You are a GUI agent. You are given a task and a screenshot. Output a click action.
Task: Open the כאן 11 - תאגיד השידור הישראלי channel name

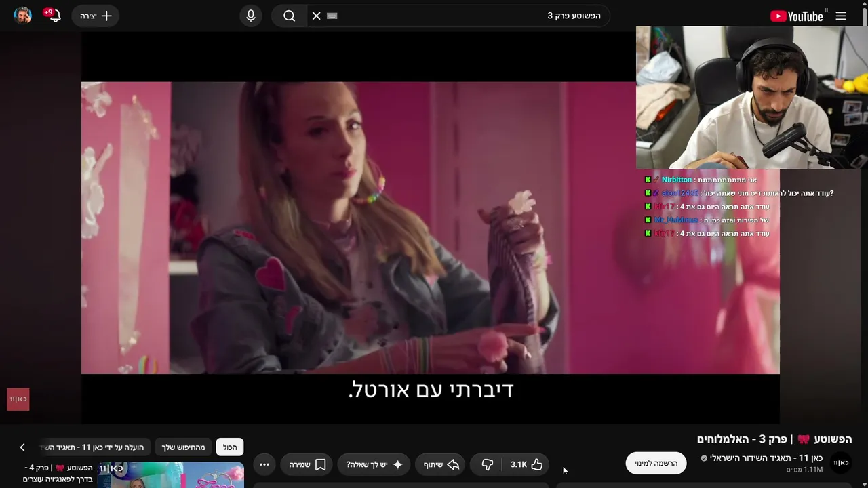(x=766, y=458)
